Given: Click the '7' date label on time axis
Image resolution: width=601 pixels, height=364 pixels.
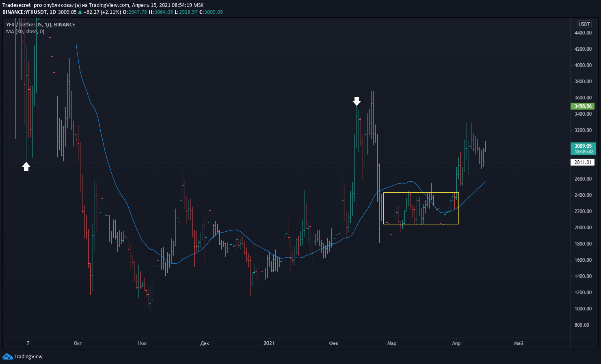Looking at the screenshot, I should click(28, 343).
